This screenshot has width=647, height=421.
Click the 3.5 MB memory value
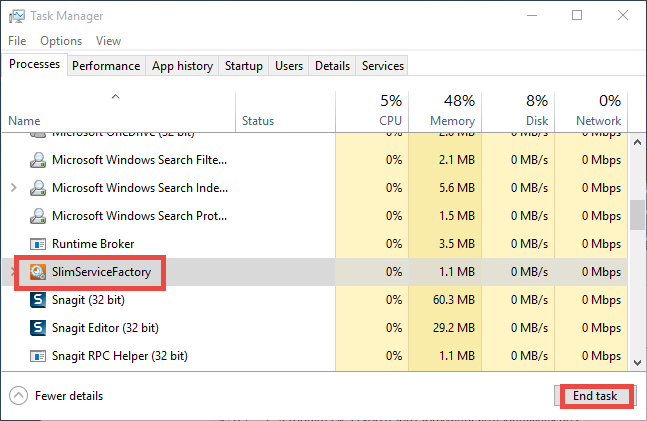457,244
